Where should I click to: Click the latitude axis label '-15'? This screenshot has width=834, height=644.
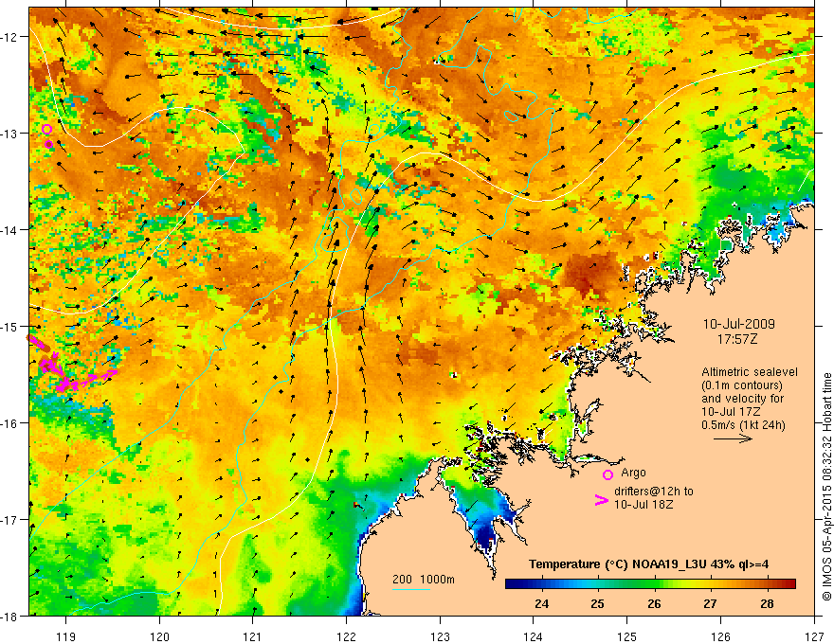click(x=9, y=326)
